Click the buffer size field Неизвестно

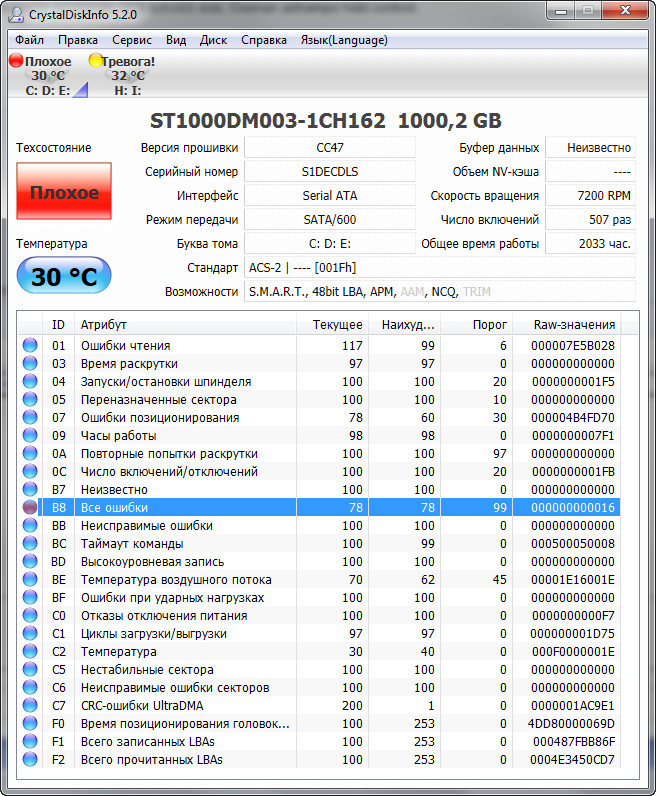(591, 148)
